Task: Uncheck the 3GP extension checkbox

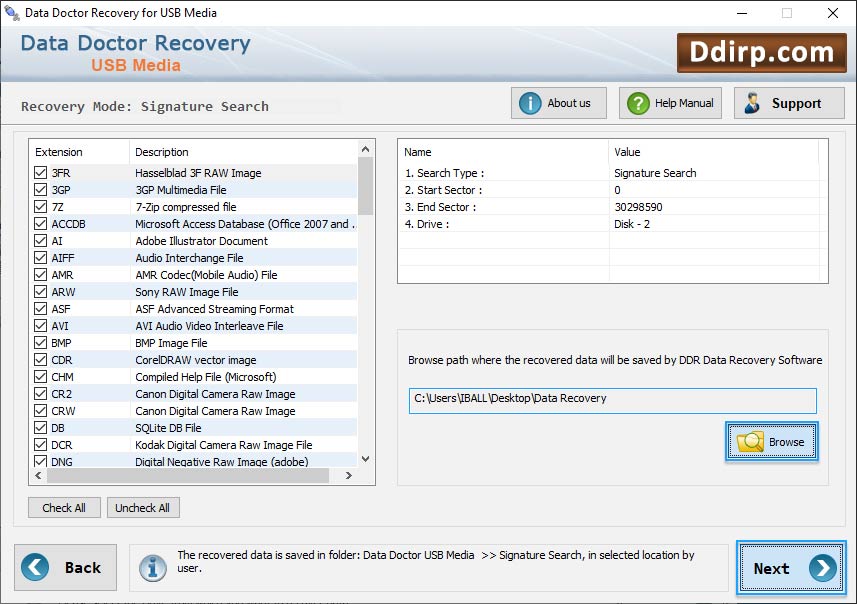Action: click(40, 190)
